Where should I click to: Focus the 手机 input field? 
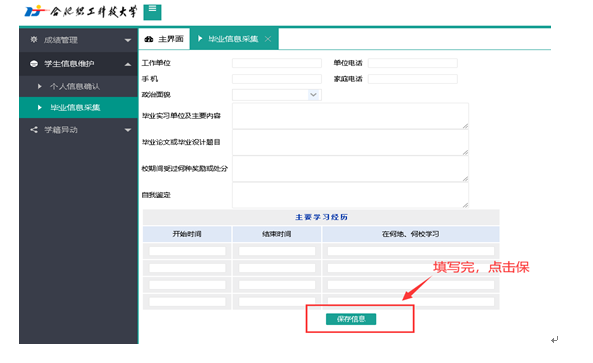tap(277, 79)
